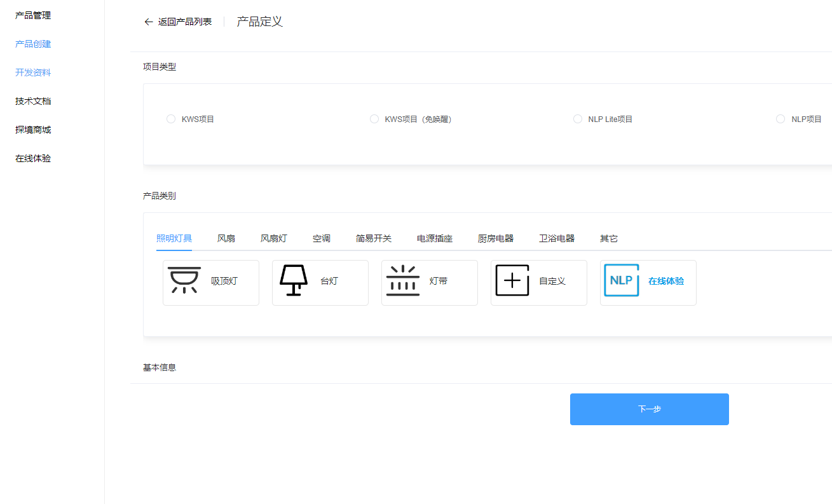
Task: Switch to the 照明灯具 tab
Action: coord(174,238)
